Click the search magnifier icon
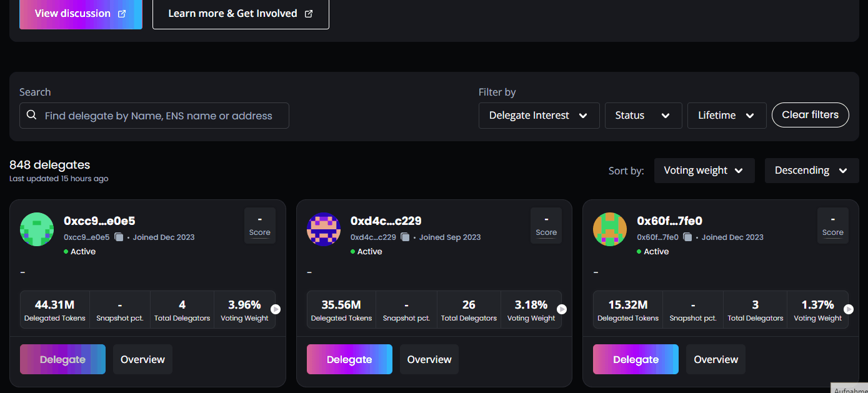 [x=32, y=116]
